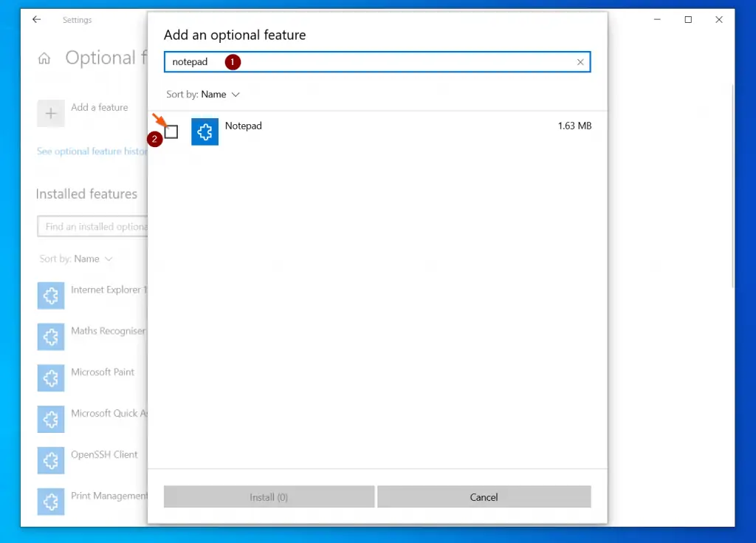This screenshot has width=756, height=543.
Task: Open the Sort by Name dropdown in the dialog
Action: [x=203, y=95]
